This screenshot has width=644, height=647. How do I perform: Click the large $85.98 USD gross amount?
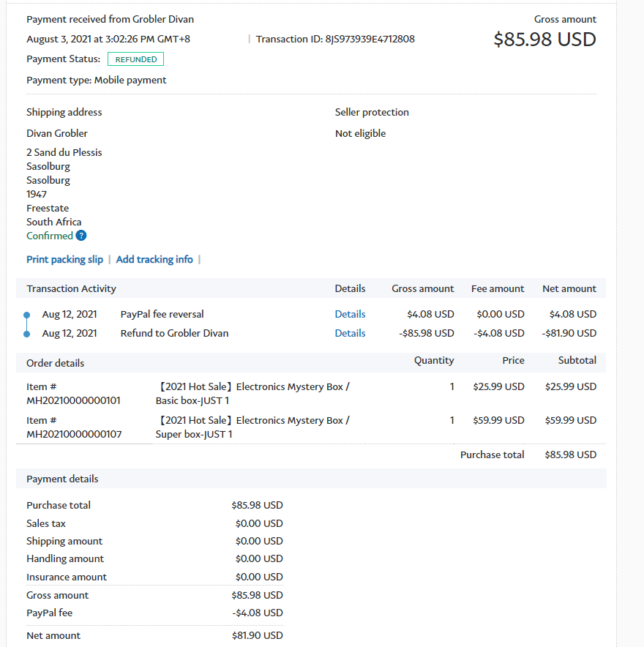(x=544, y=39)
